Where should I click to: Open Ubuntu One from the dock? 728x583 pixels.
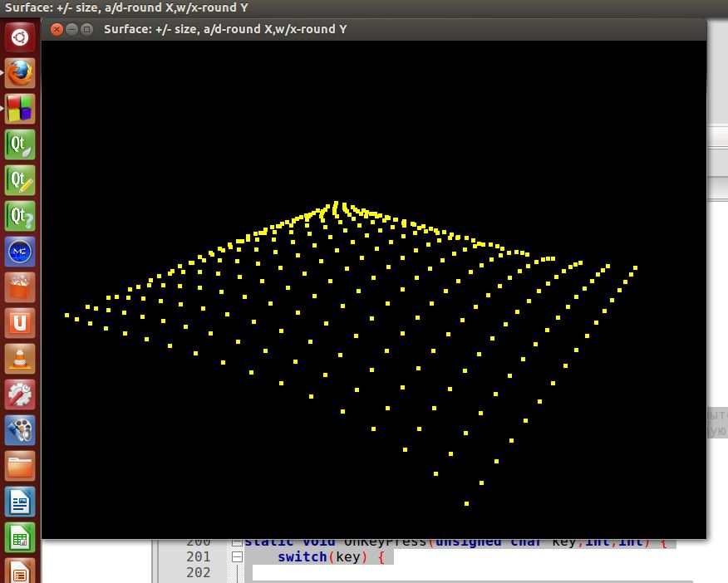coord(20,323)
